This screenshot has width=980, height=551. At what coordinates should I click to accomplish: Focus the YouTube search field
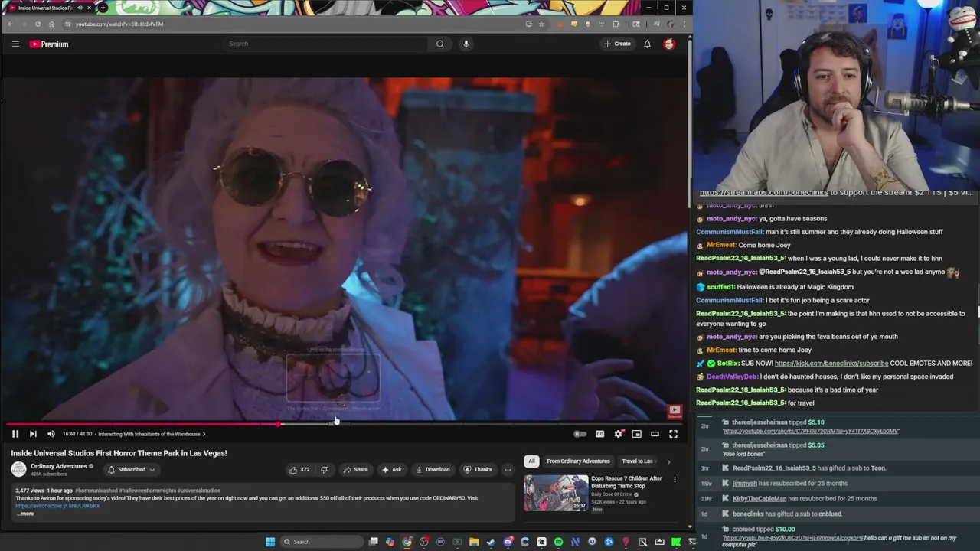pos(325,44)
